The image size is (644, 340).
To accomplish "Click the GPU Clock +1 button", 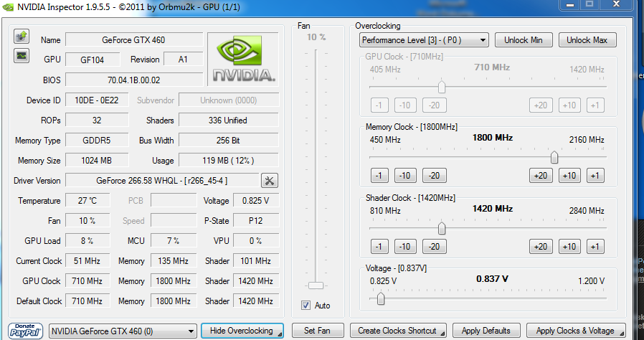I will coord(595,105).
